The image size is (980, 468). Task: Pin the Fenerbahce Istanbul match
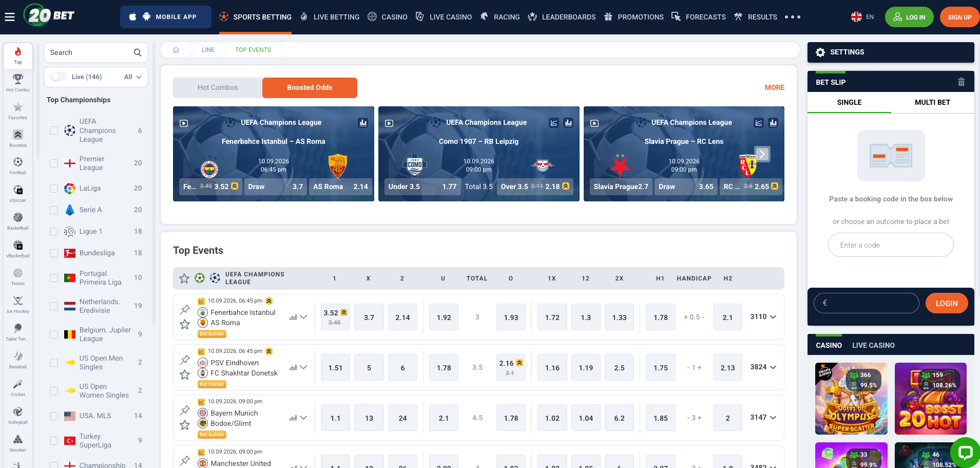point(185,310)
